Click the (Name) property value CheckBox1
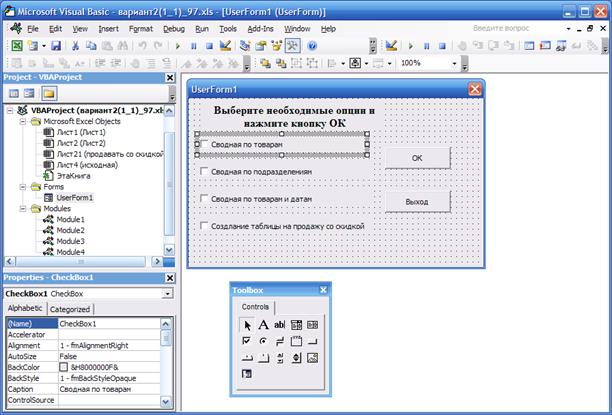The image size is (612, 415). 109,324
